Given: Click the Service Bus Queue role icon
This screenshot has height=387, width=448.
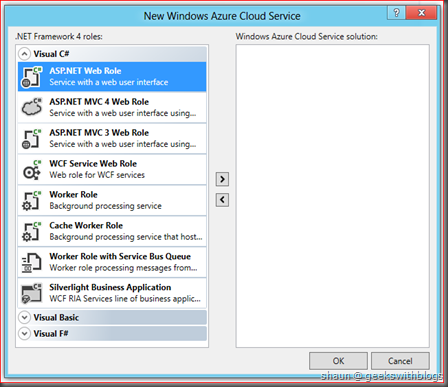Looking at the screenshot, I should point(32,262).
